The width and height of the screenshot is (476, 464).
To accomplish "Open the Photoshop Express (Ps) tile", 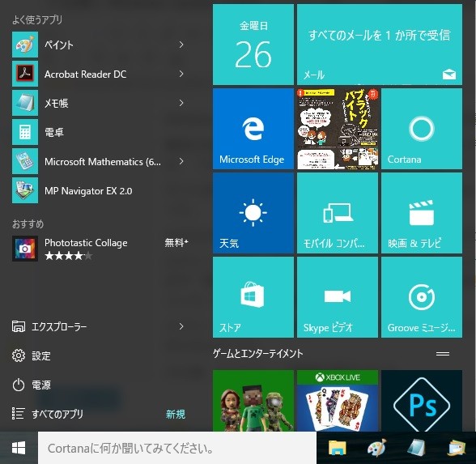I will click(x=422, y=401).
